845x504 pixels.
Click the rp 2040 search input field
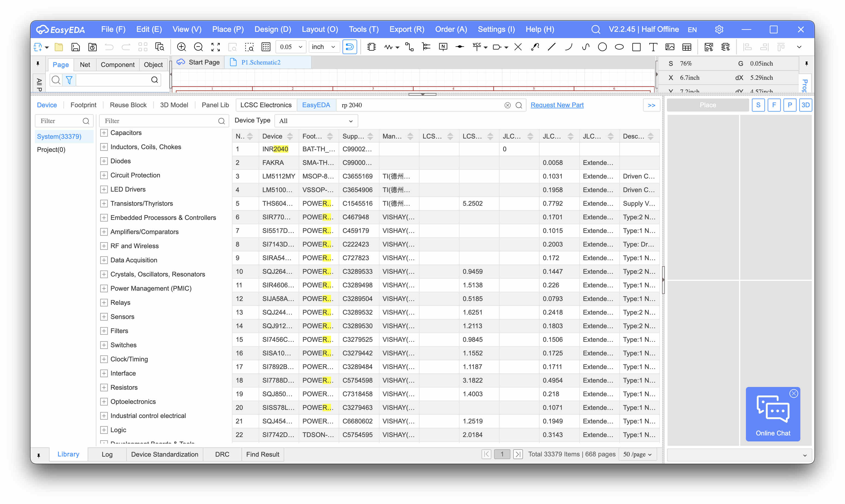point(421,105)
